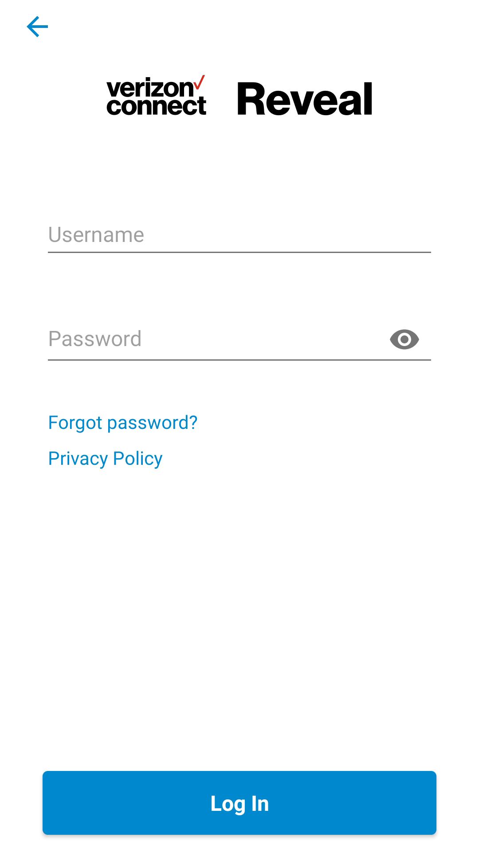Toggle password visibility on
Image resolution: width=479 pixels, height=868 pixels.
[404, 339]
